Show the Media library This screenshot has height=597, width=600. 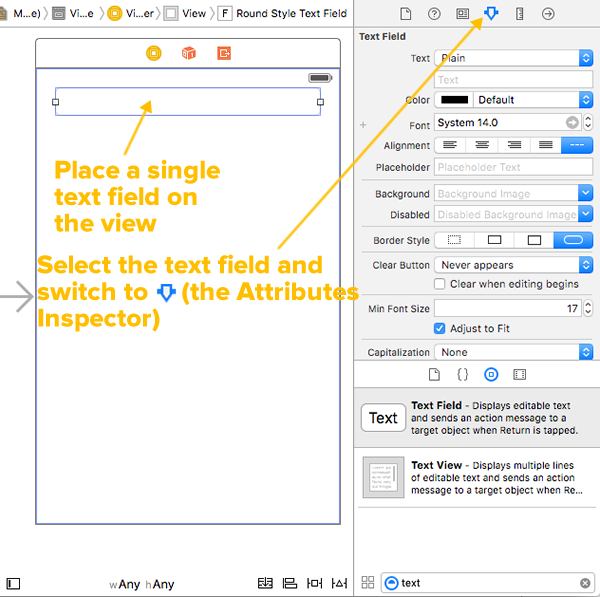[x=519, y=374]
